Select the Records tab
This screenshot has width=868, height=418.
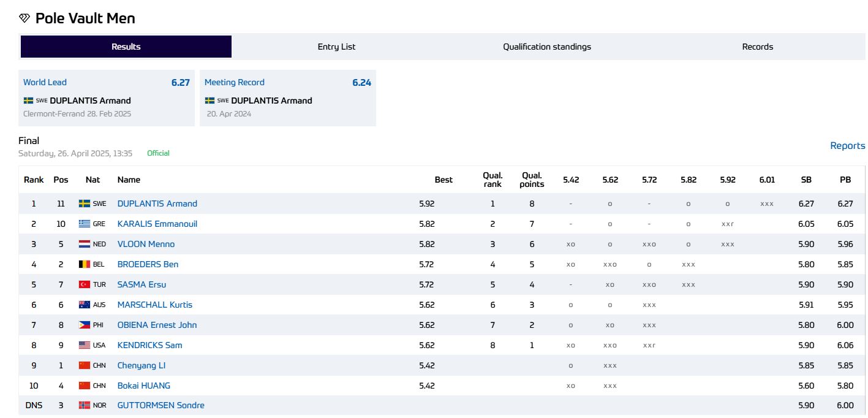click(757, 47)
